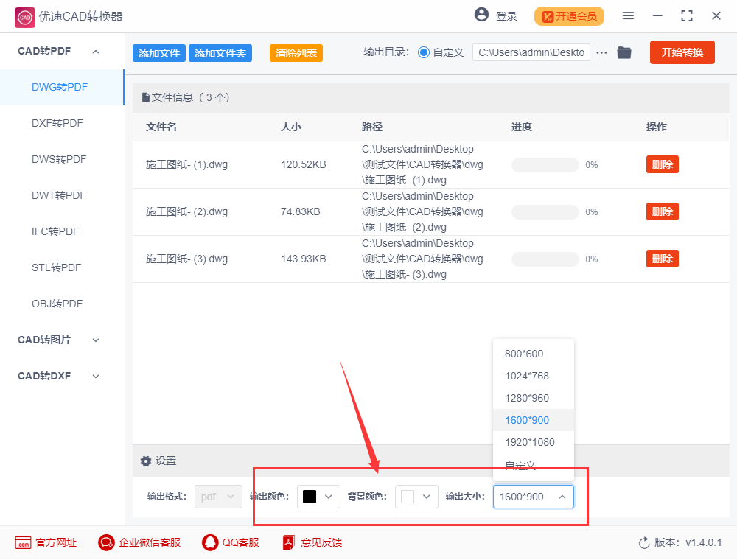Click the folder browse icon for output directory

tap(624, 52)
